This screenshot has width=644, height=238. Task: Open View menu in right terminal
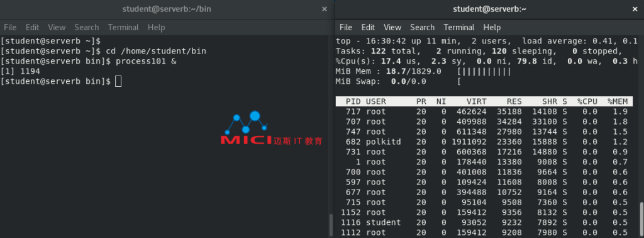tap(392, 28)
